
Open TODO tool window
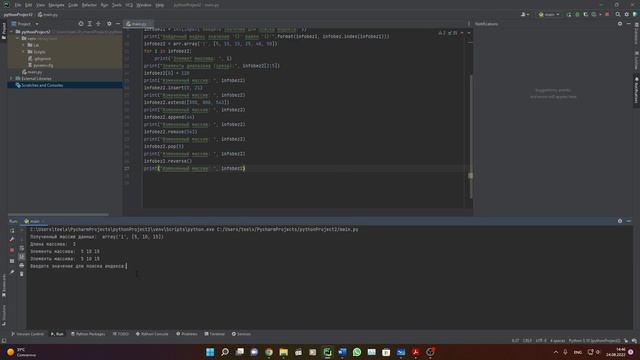point(120,334)
